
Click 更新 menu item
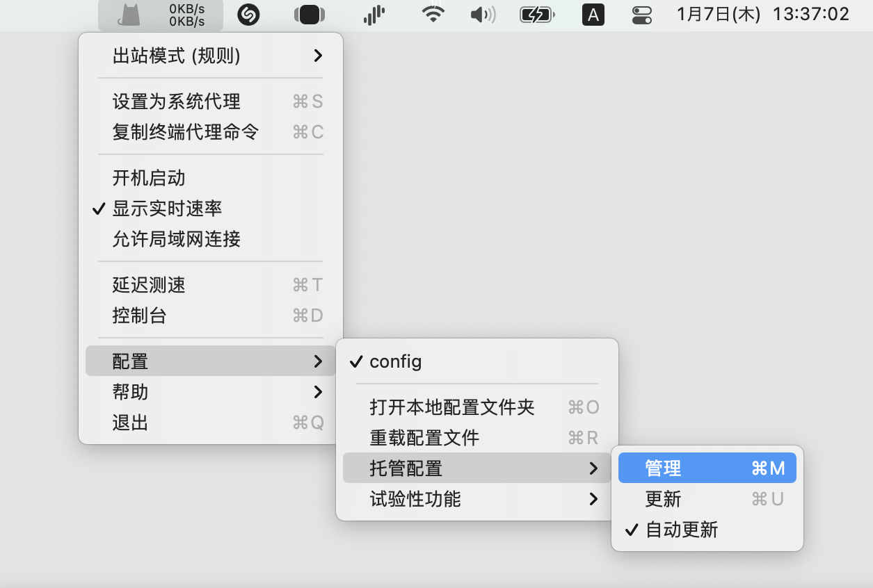tap(707, 499)
